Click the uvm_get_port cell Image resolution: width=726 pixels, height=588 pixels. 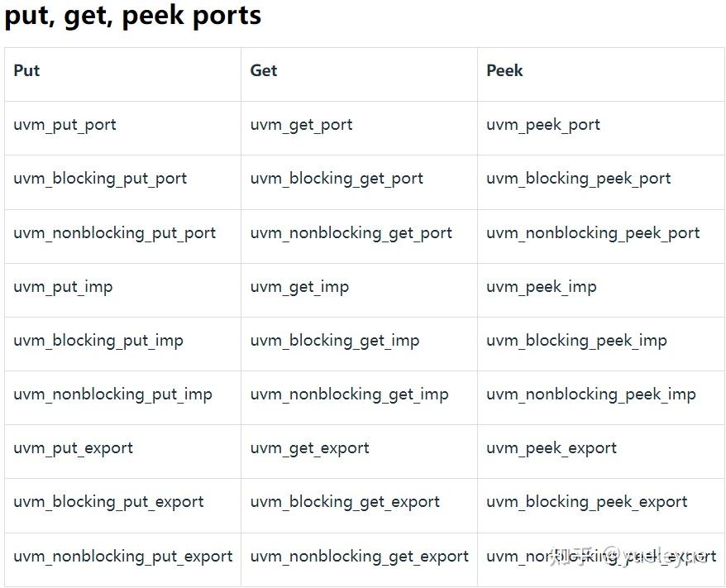301,125
